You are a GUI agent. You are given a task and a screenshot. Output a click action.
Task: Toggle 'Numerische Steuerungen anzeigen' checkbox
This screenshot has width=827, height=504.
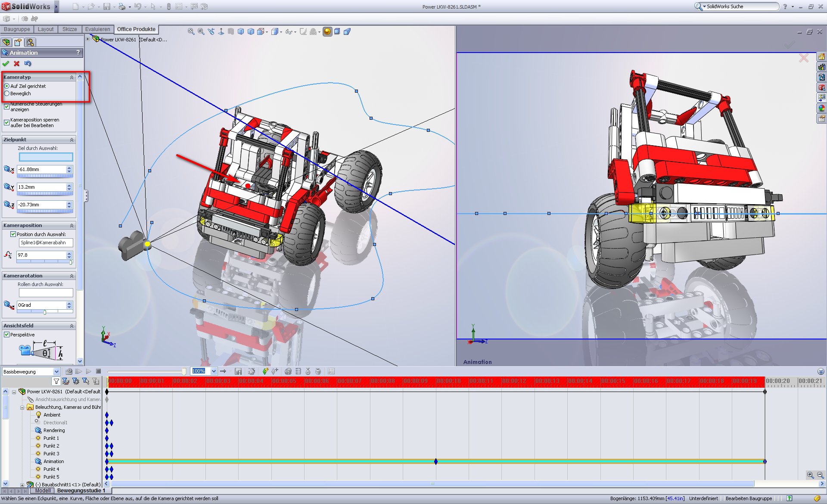click(7, 106)
